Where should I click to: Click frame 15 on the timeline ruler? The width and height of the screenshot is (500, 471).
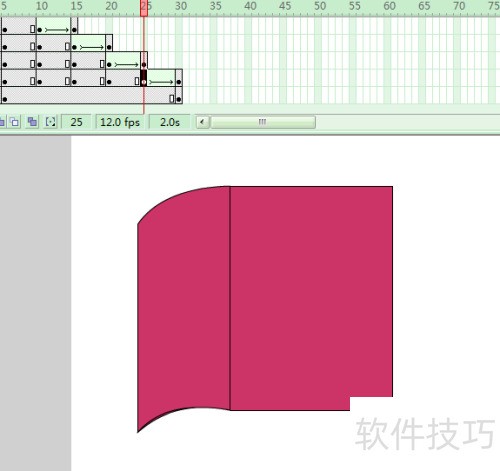[x=76, y=6]
